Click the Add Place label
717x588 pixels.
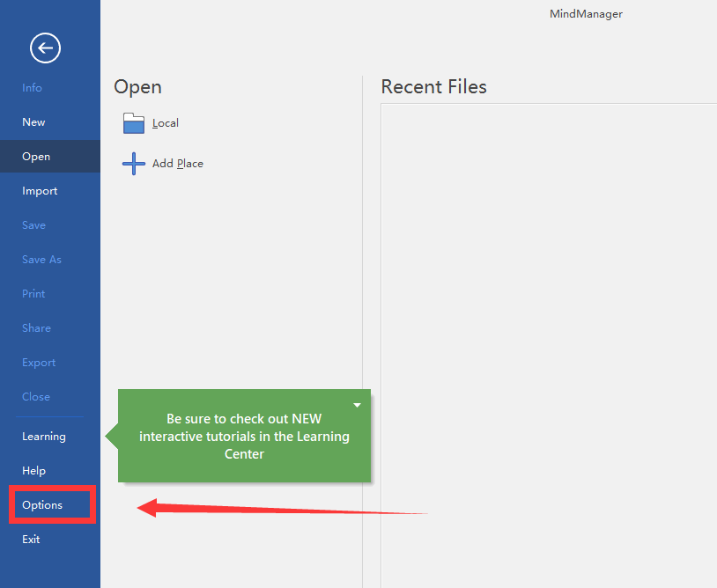(178, 164)
